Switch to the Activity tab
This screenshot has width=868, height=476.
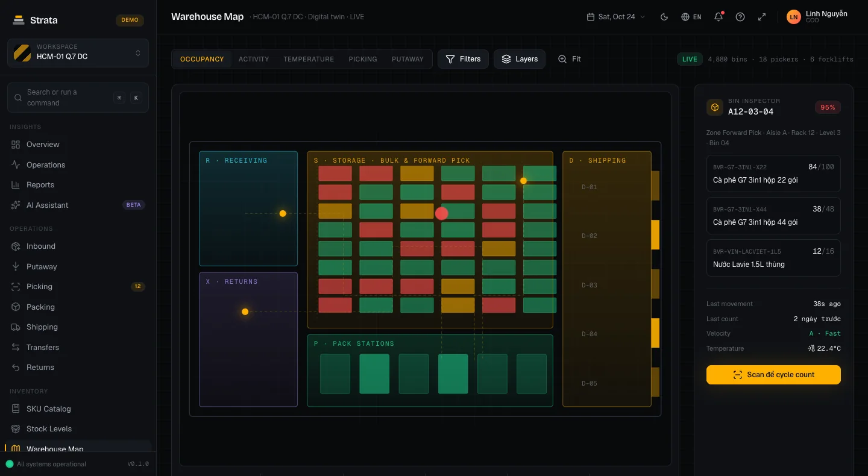tap(254, 59)
